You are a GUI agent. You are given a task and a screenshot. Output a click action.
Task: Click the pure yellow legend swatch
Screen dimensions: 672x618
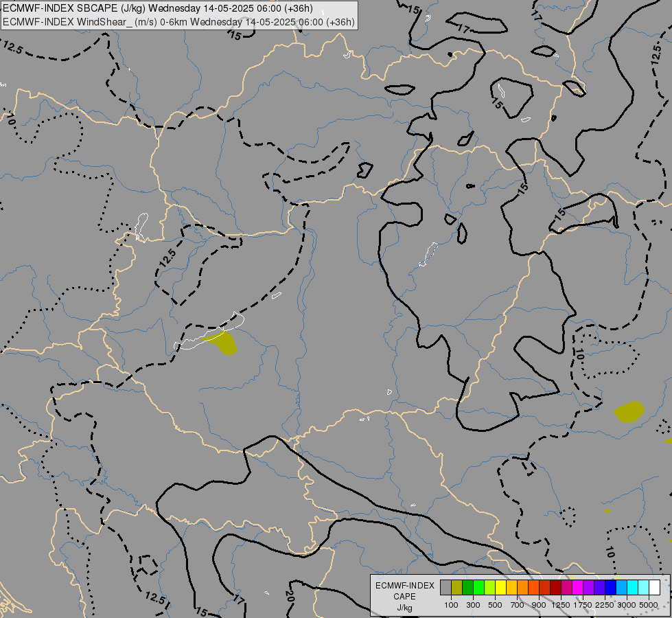tap(500, 587)
